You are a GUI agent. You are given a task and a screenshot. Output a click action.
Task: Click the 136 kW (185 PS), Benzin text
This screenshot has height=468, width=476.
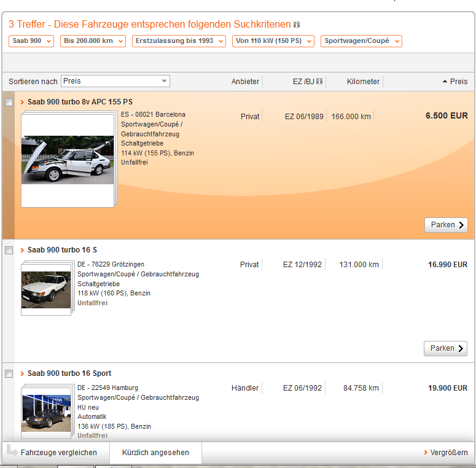pos(114,426)
